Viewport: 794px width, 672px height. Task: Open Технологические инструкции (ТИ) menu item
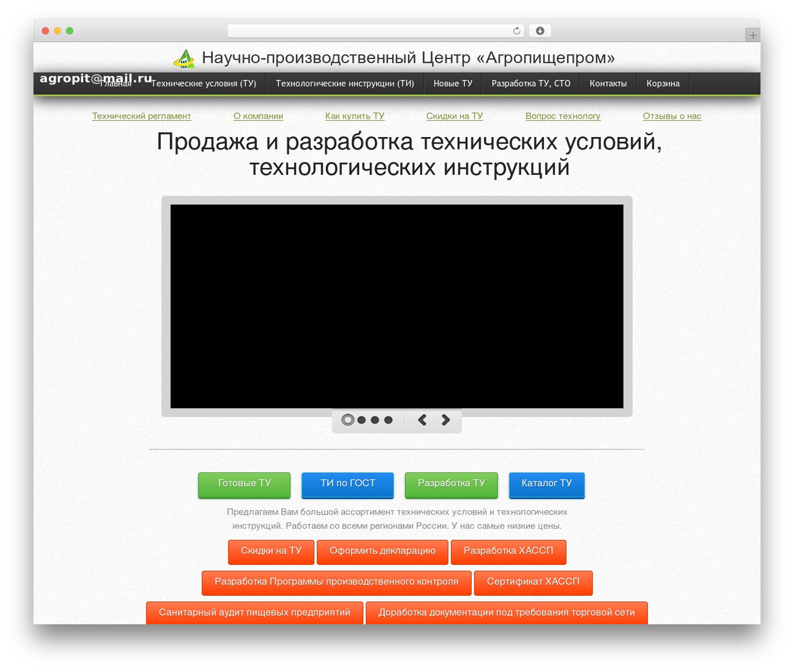pos(345,84)
